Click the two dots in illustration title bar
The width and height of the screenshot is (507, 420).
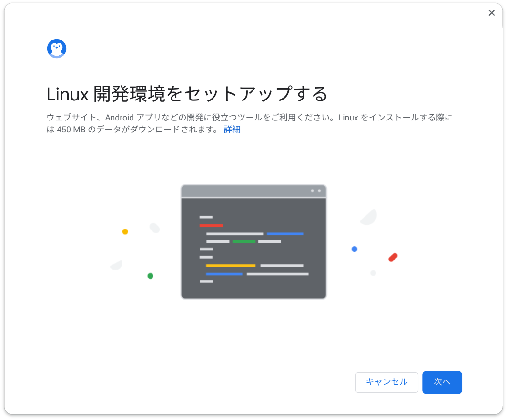[316, 190]
